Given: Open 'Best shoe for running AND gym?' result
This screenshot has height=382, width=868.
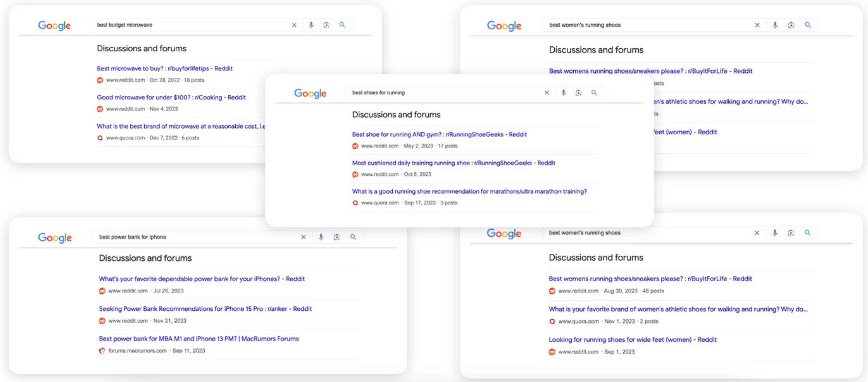Looking at the screenshot, I should click(x=439, y=134).
